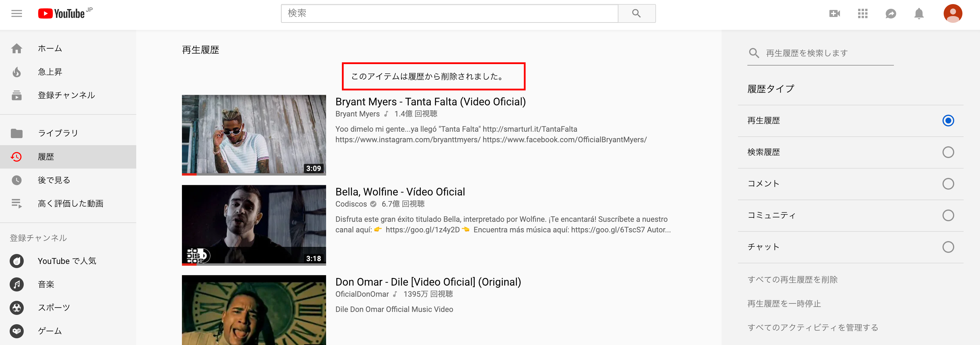Click the YouTube で人気 channel icon

(x=17, y=261)
